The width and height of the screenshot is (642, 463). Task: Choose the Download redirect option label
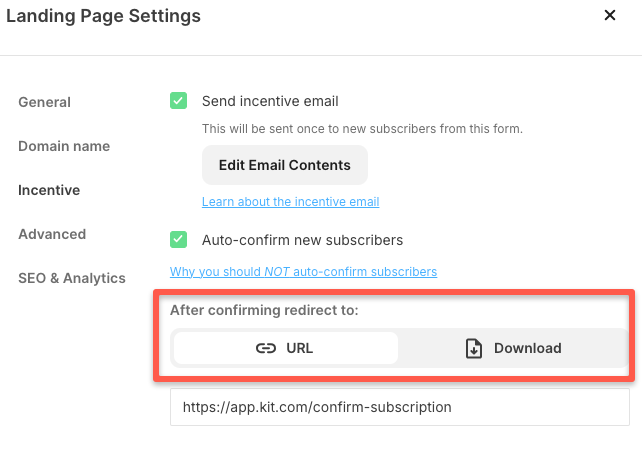527,348
